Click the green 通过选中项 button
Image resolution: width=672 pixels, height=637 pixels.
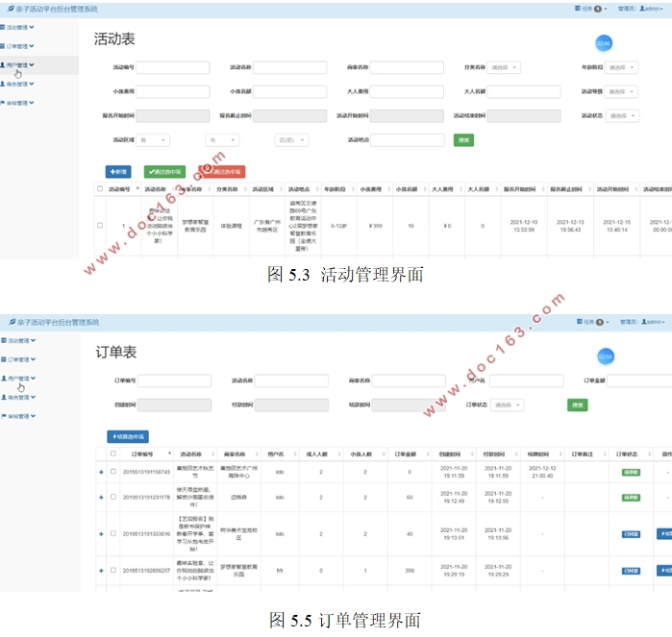click(165, 172)
